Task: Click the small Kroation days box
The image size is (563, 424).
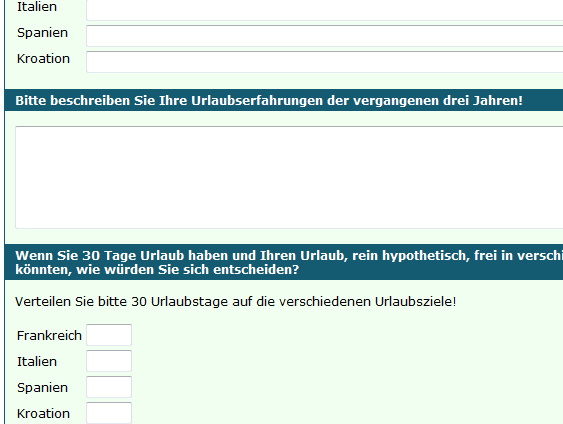Action: point(109,413)
